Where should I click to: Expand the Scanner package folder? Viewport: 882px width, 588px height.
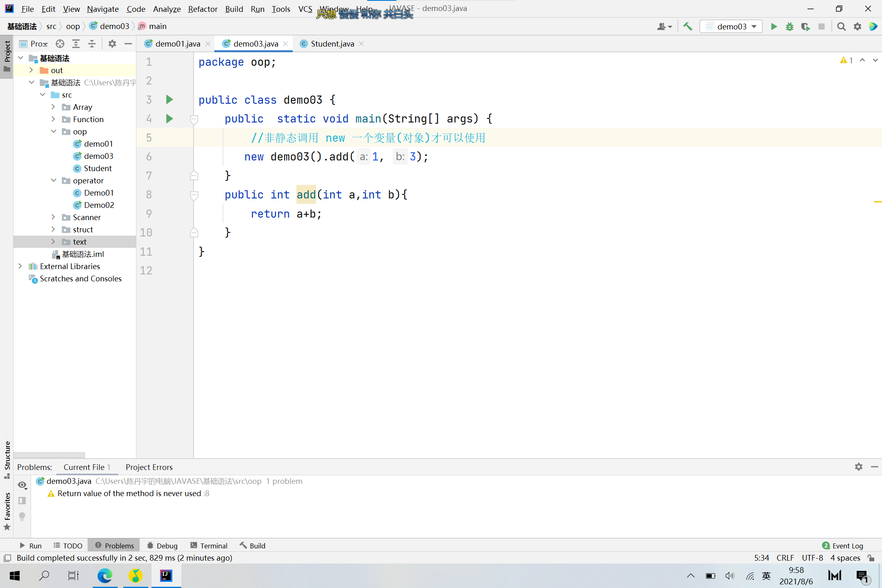[x=53, y=217]
